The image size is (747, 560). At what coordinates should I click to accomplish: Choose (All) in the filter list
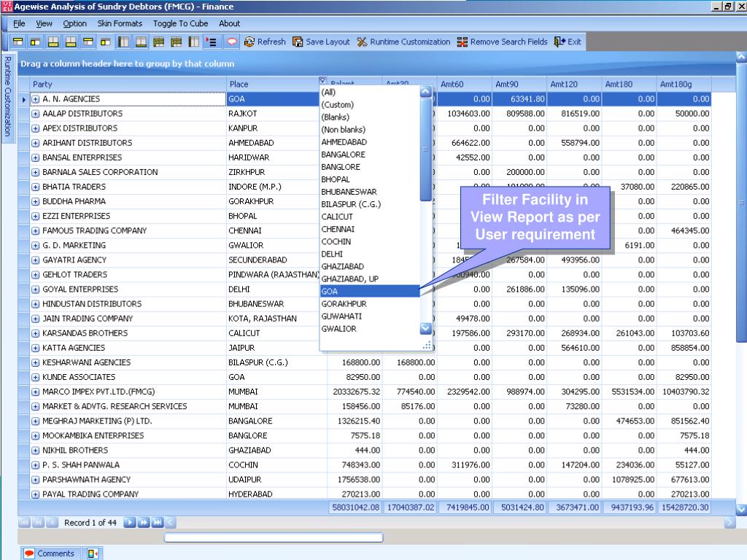coord(370,93)
